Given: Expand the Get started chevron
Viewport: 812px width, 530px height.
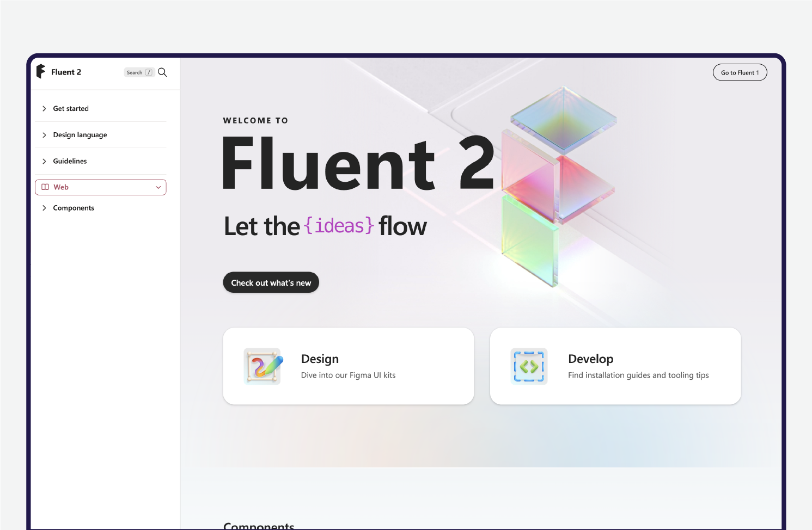Looking at the screenshot, I should point(44,109).
